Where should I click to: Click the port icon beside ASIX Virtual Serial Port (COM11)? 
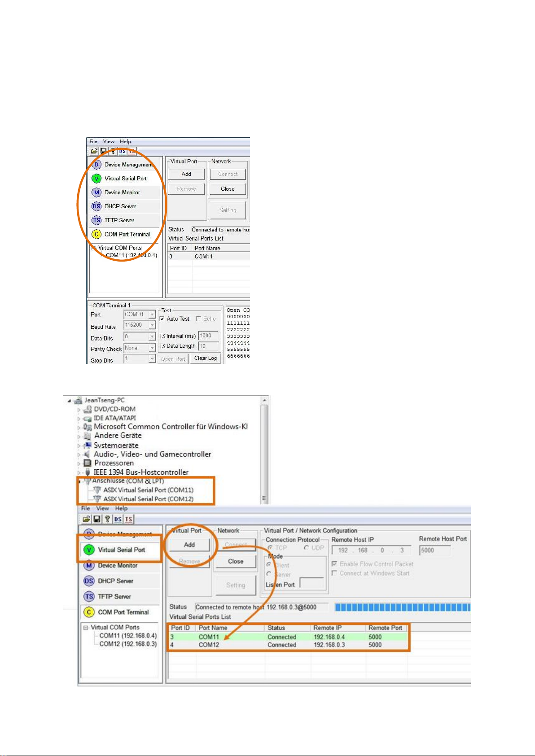(97, 490)
